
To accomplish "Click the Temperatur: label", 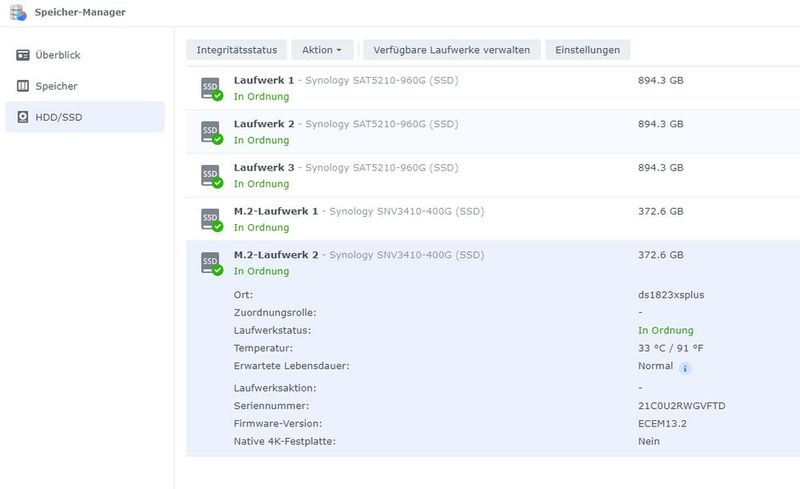I will 263,348.
